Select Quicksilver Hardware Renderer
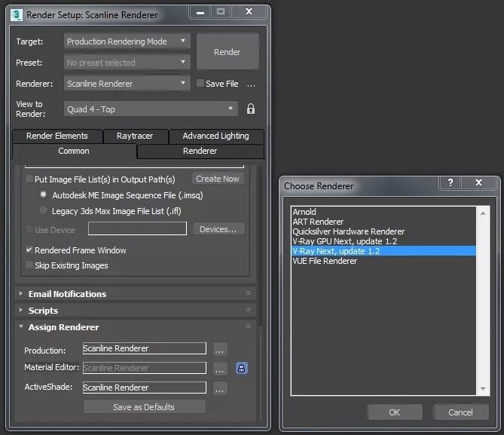 coord(383,231)
